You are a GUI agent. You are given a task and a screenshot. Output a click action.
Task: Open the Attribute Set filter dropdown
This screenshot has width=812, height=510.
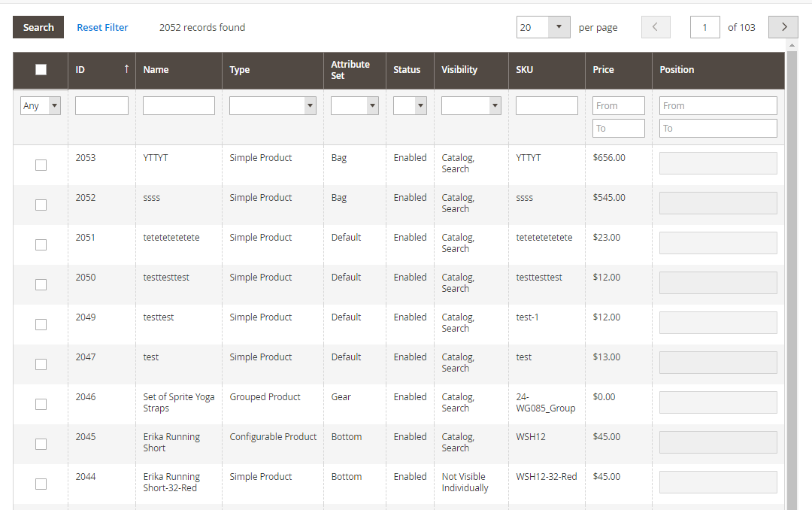click(x=355, y=106)
